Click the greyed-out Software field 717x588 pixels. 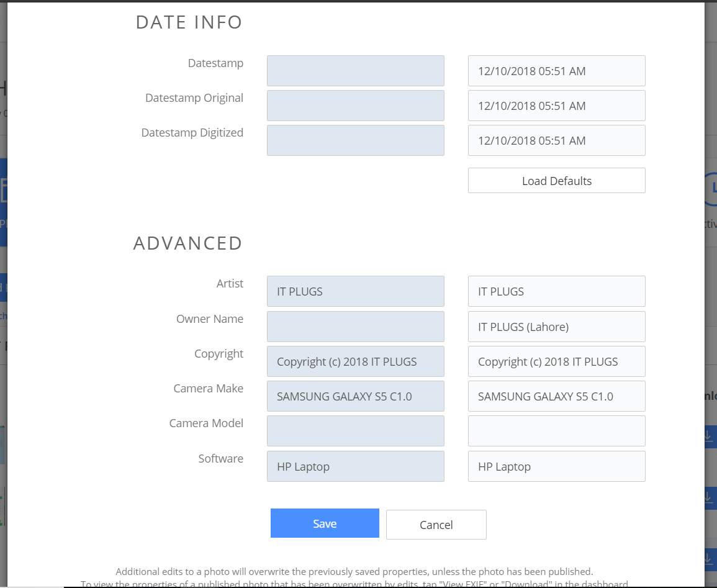point(355,466)
